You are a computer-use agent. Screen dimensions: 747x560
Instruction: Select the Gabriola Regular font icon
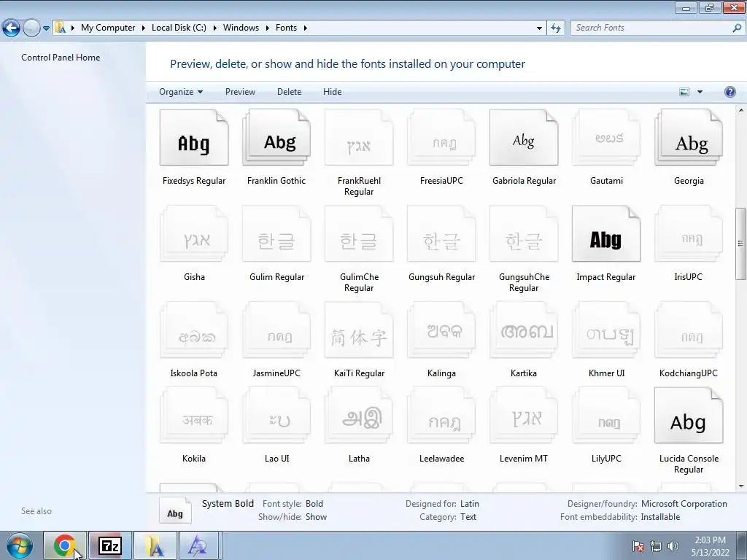click(524, 138)
